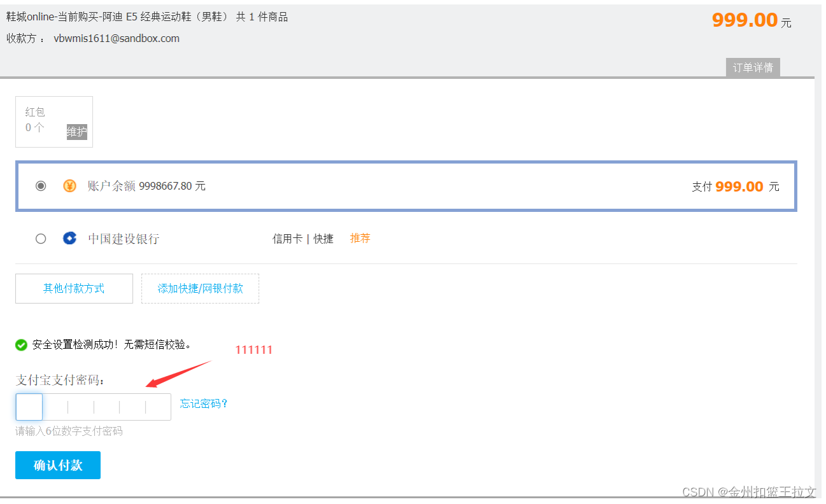Screen dimensions: 826x504
Task: Click the green security check icon
Action: (21, 345)
